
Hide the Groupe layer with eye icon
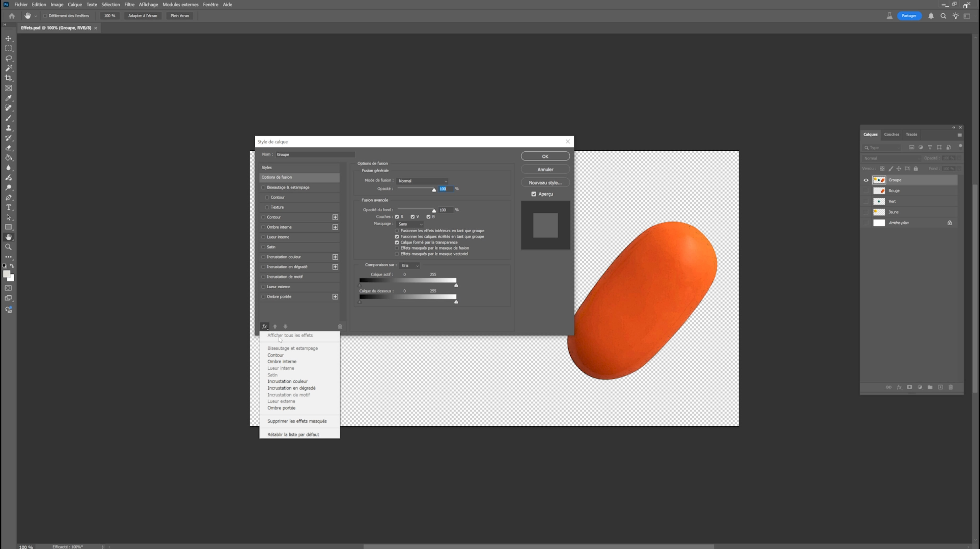coord(866,180)
